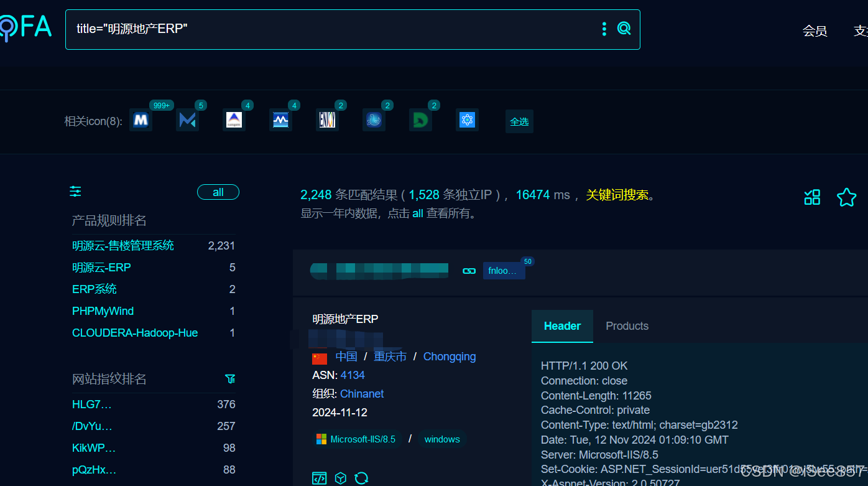Viewport: 868px width, 486px height.
Task: Click the source code view icon
Action: coord(319,478)
